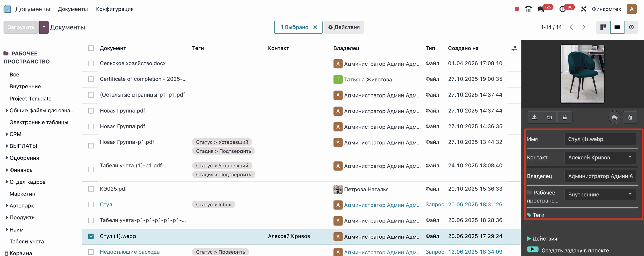Switch to kanban view
The height and width of the screenshot is (256, 644).
[x=603, y=27]
